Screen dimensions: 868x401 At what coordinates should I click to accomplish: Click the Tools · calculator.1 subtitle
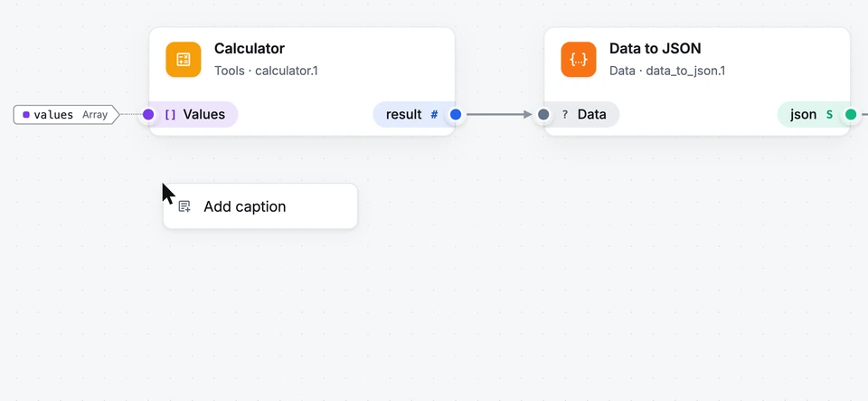(x=266, y=71)
